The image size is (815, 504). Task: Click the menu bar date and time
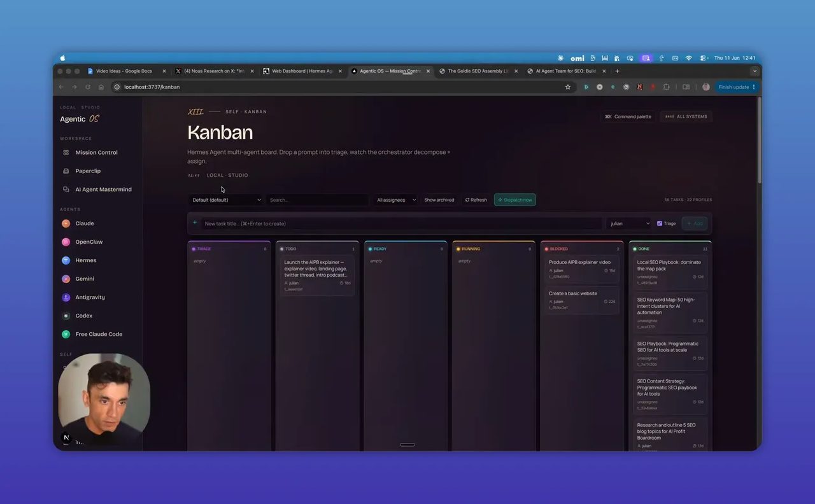[x=735, y=58]
